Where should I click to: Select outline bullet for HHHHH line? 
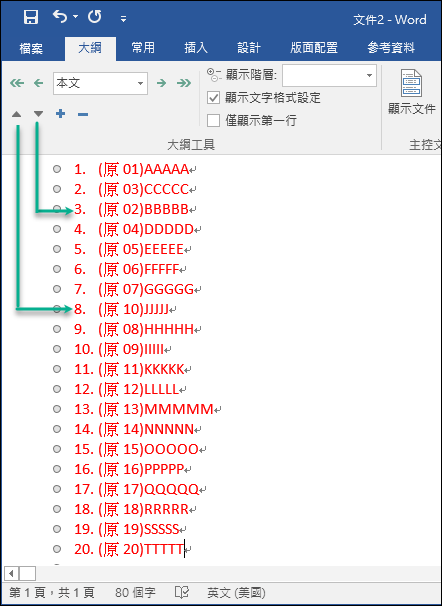click(x=57, y=329)
